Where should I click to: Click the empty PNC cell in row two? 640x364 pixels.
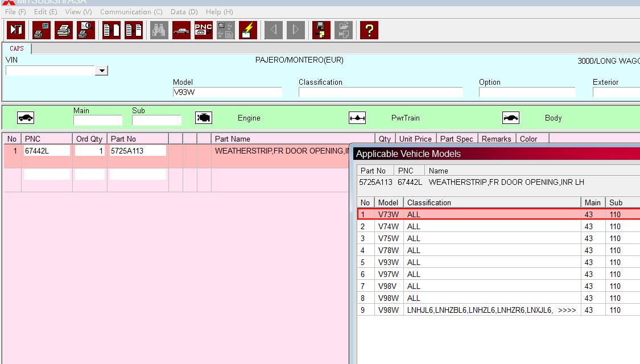47,174
